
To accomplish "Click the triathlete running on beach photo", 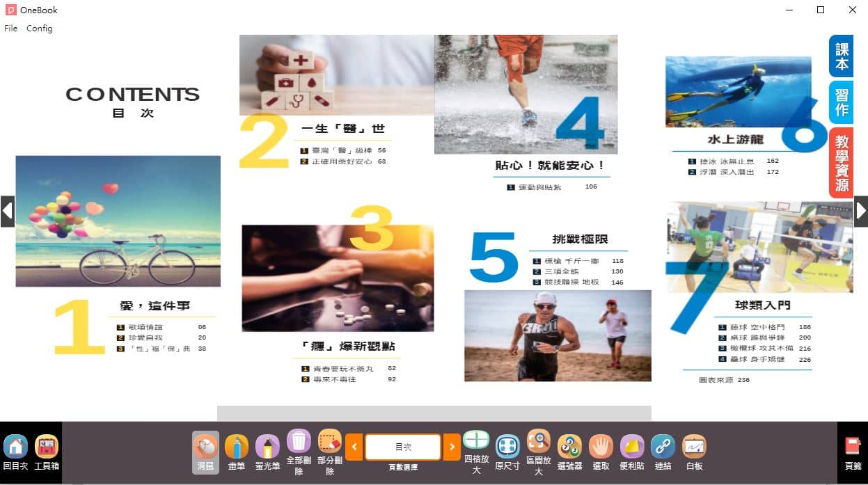I will pyautogui.click(x=558, y=335).
